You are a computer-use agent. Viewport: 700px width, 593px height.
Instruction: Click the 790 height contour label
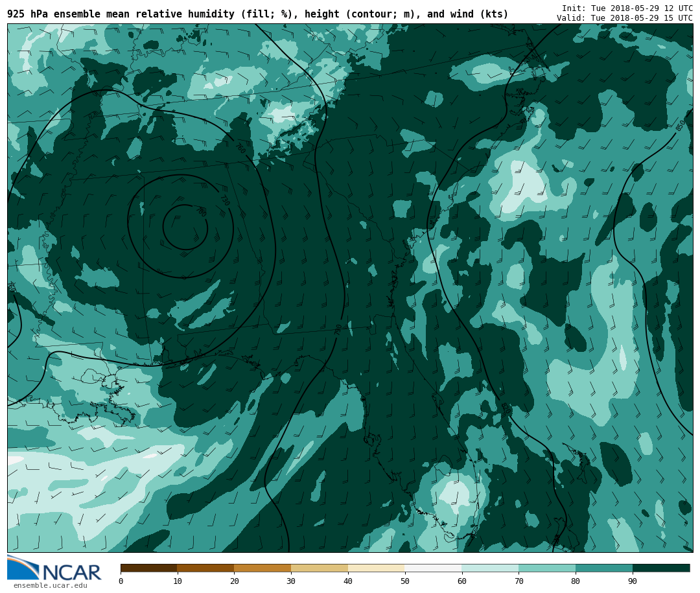(x=338, y=331)
